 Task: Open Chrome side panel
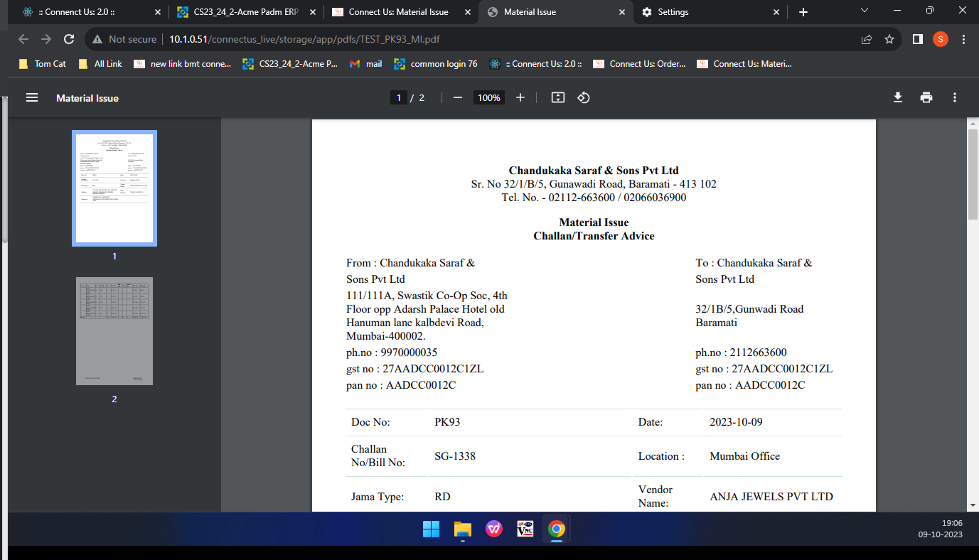click(918, 39)
